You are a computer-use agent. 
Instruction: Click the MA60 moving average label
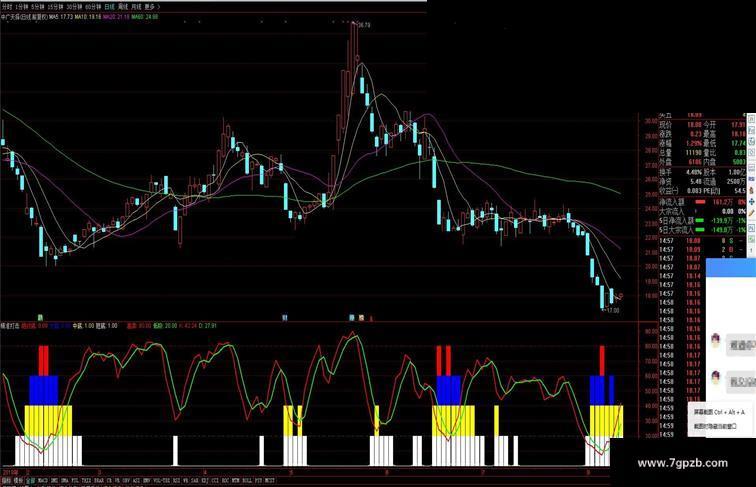(145, 16)
